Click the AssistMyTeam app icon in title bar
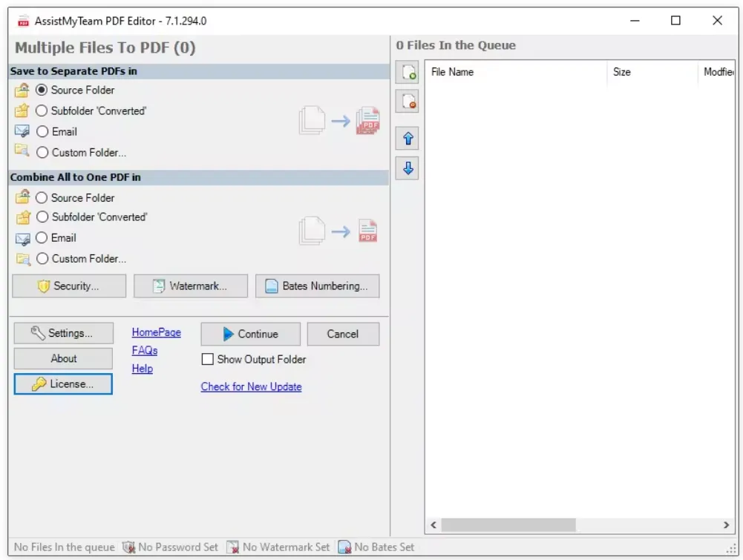The image size is (743, 560). pos(23,22)
